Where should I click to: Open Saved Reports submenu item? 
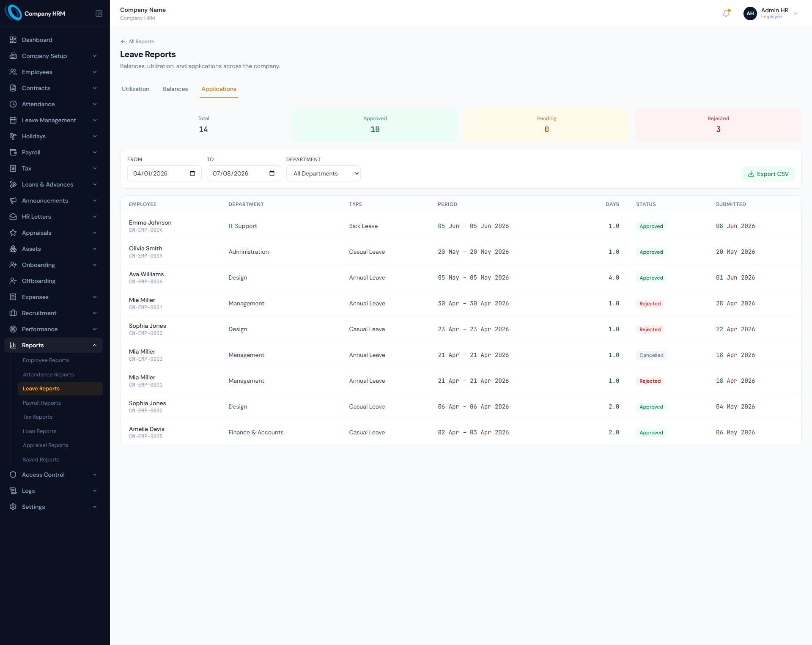(41, 460)
